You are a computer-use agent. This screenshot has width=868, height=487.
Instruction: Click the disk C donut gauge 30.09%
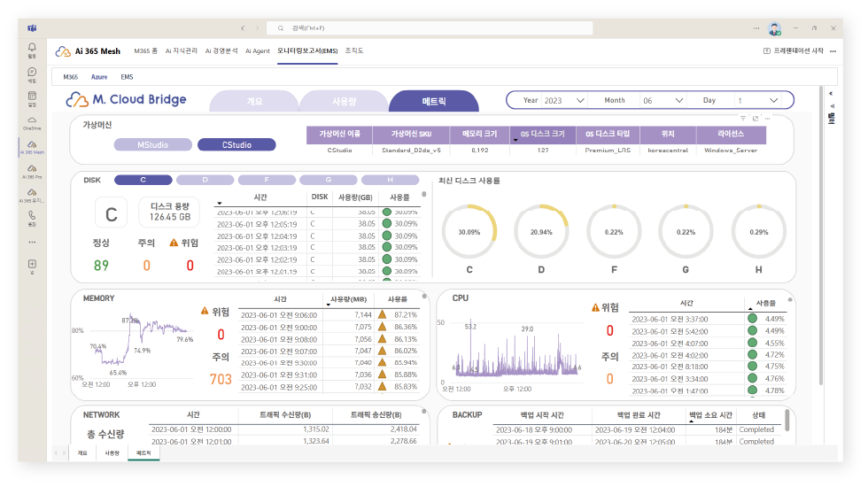click(469, 232)
